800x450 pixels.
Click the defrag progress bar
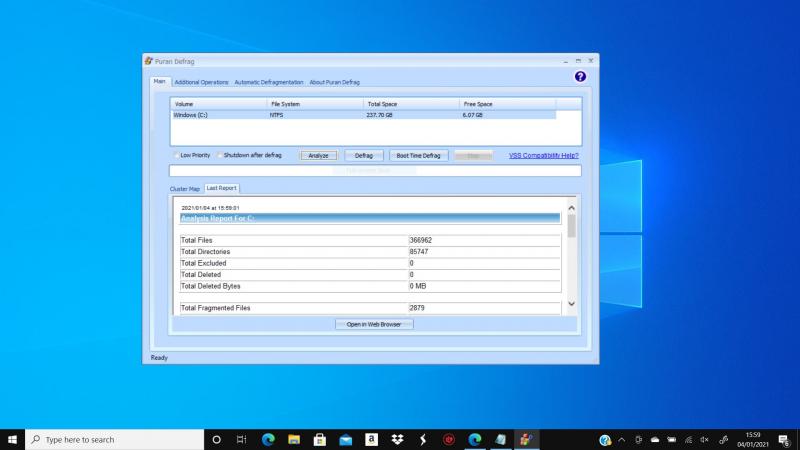tap(375, 170)
